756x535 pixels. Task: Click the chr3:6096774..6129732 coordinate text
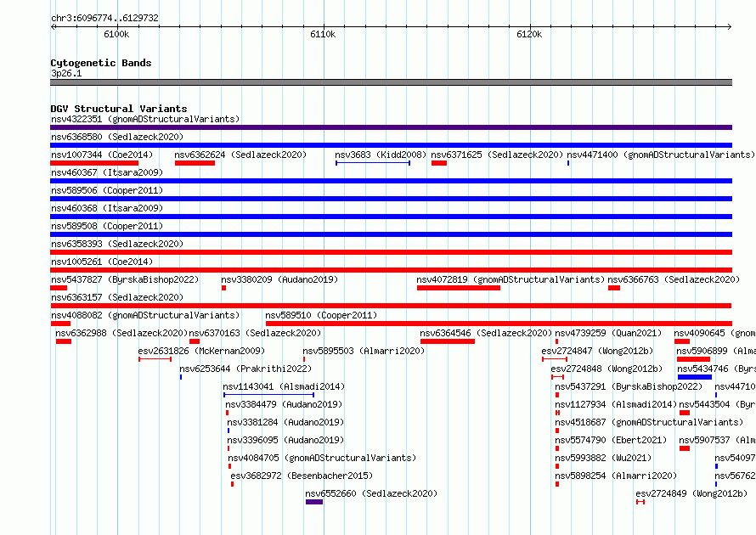tap(104, 18)
